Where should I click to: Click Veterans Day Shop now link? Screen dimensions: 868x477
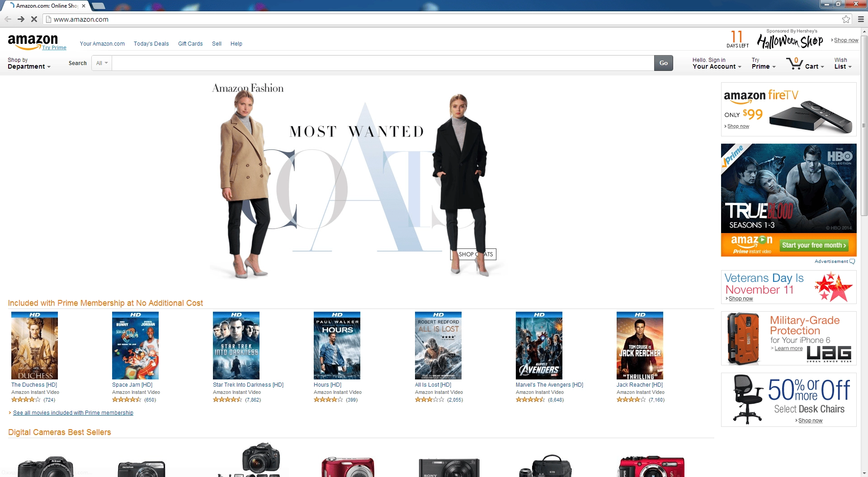741,299
